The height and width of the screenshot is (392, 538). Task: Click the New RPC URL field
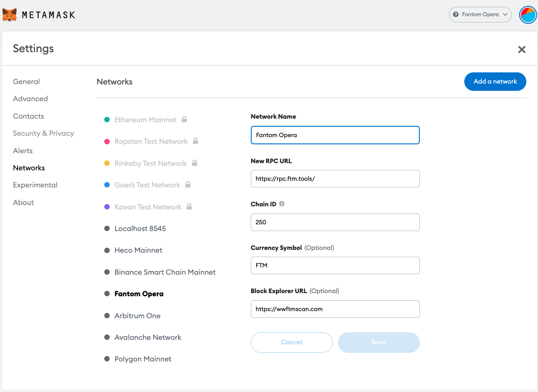click(335, 178)
